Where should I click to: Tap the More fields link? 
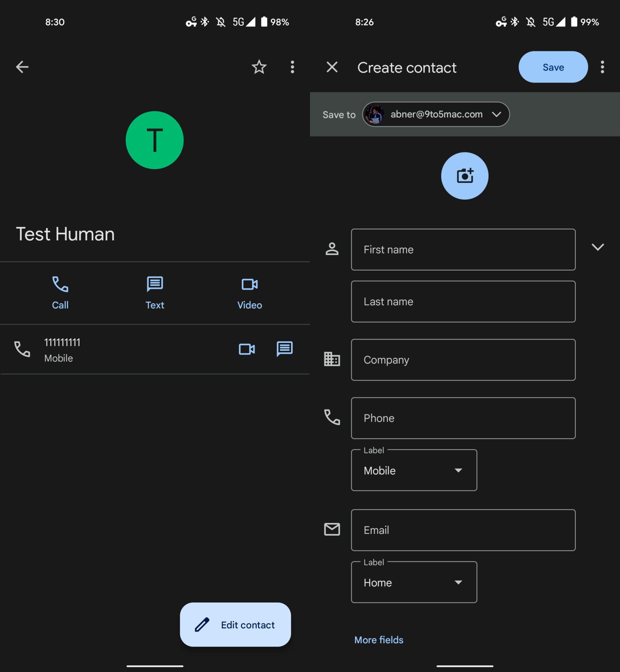coord(379,640)
